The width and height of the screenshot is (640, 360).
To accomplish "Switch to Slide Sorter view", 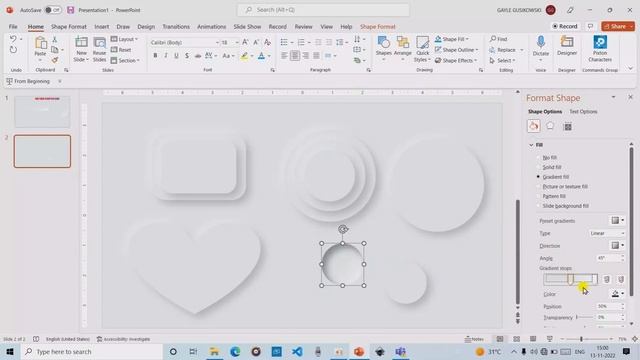I will [516, 339].
